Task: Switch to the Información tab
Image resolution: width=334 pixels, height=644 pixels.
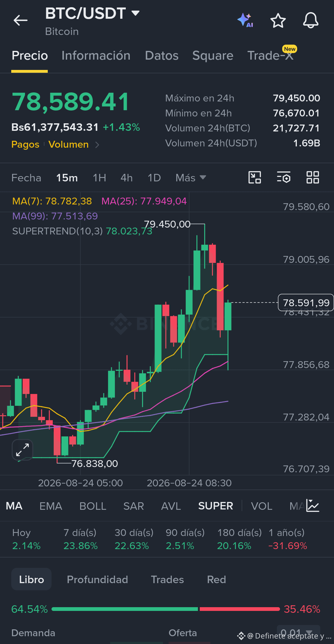Action: tap(96, 56)
